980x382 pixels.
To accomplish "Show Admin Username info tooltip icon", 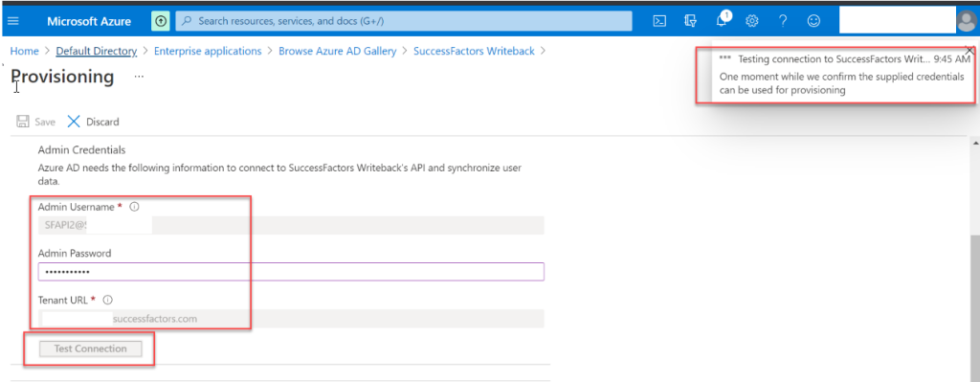I will click(134, 206).
